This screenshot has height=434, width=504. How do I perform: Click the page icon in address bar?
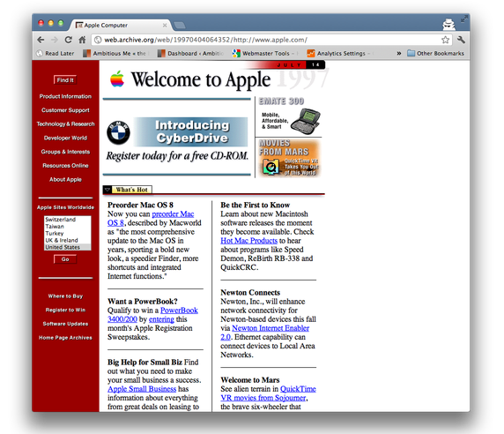(98, 40)
